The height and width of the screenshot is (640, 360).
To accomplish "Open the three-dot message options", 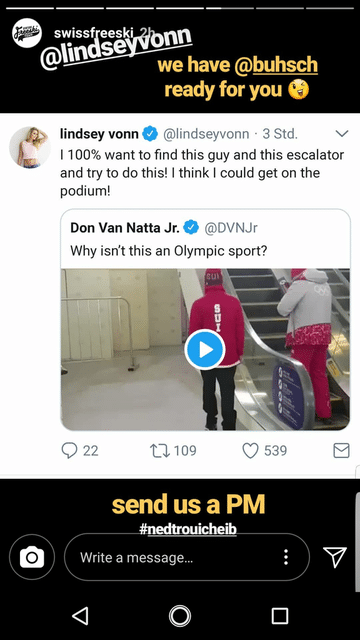I will 286,557.
